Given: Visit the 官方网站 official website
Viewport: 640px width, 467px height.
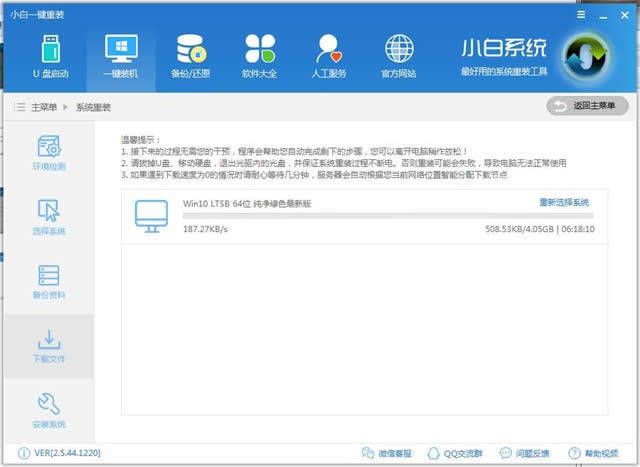Looking at the screenshot, I should point(400,57).
